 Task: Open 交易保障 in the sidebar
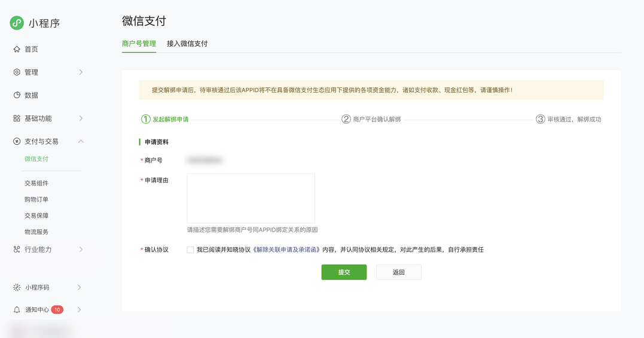click(36, 215)
